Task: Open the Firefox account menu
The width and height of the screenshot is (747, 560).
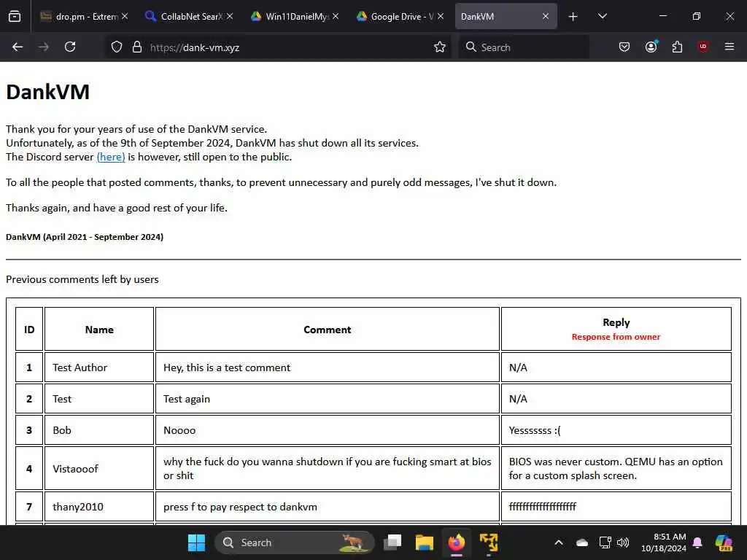Action: tap(651, 47)
